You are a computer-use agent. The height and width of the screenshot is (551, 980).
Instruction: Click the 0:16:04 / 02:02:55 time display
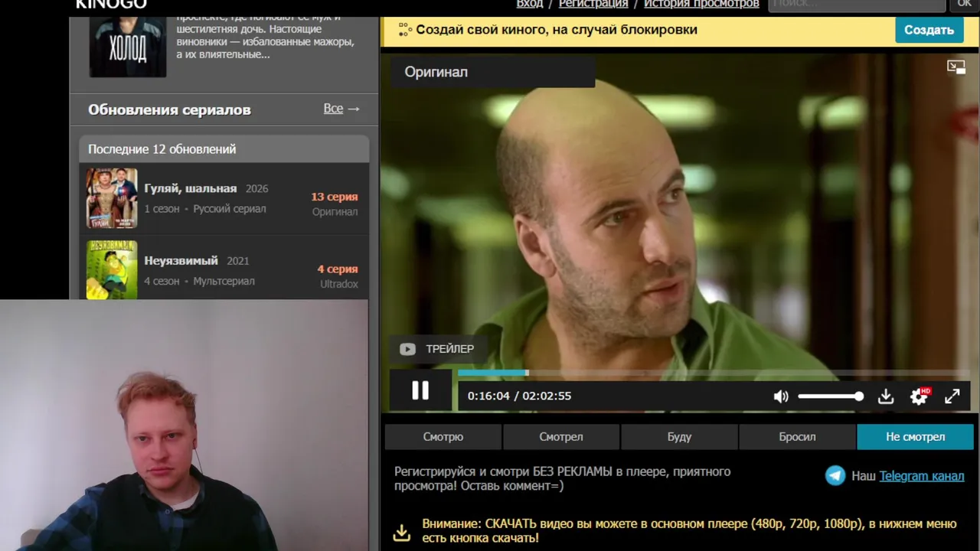(519, 396)
